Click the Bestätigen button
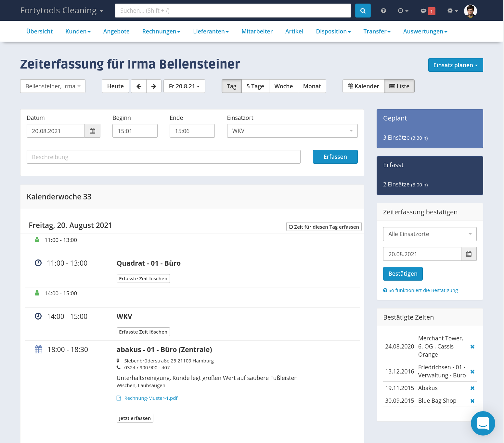The height and width of the screenshot is (443, 504). tap(403, 274)
